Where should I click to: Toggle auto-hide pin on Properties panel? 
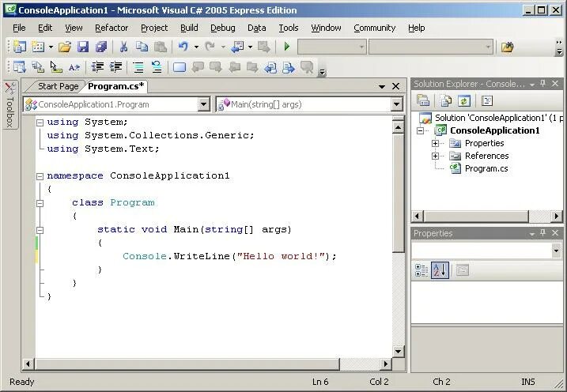point(542,233)
